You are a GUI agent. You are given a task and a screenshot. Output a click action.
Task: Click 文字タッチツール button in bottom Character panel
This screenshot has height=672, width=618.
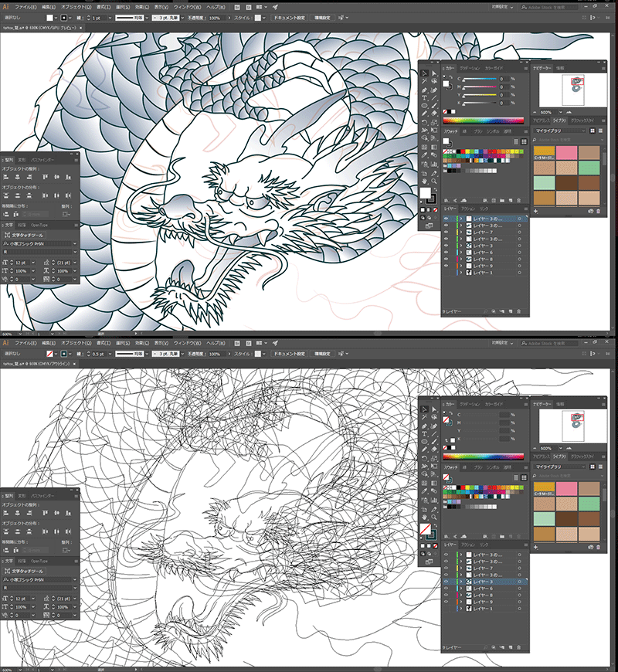25,571
